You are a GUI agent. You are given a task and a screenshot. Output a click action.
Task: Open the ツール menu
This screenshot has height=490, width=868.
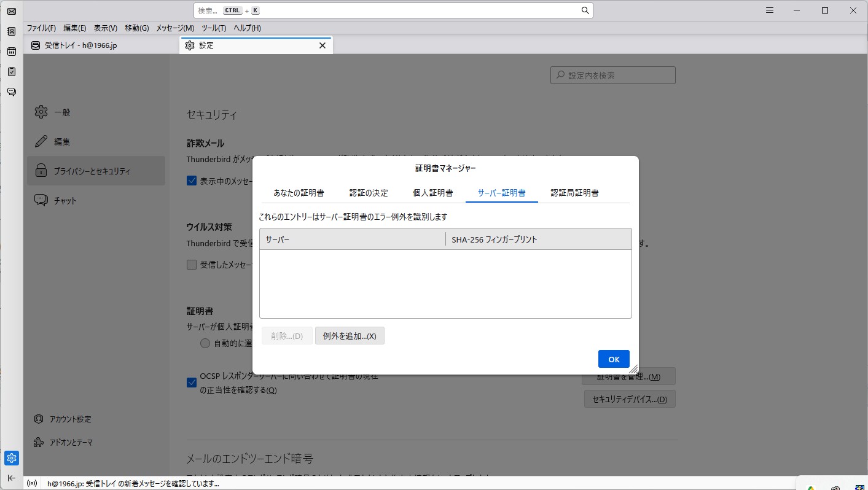tap(214, 28)
